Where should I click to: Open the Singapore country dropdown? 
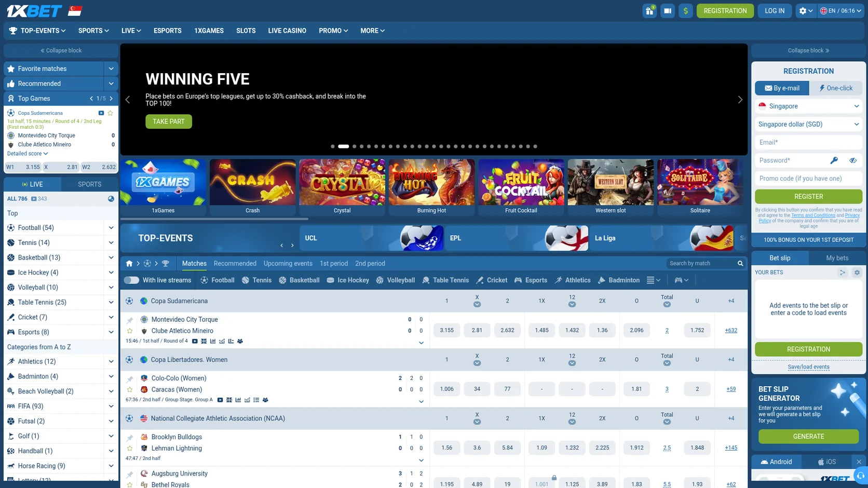click(x=808, y=106)
